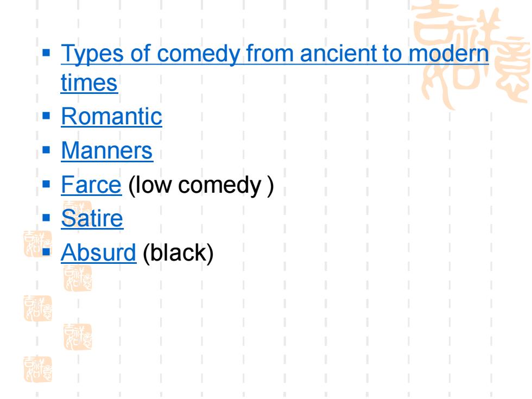Click the (low comedy ) text

pos(201,185)
